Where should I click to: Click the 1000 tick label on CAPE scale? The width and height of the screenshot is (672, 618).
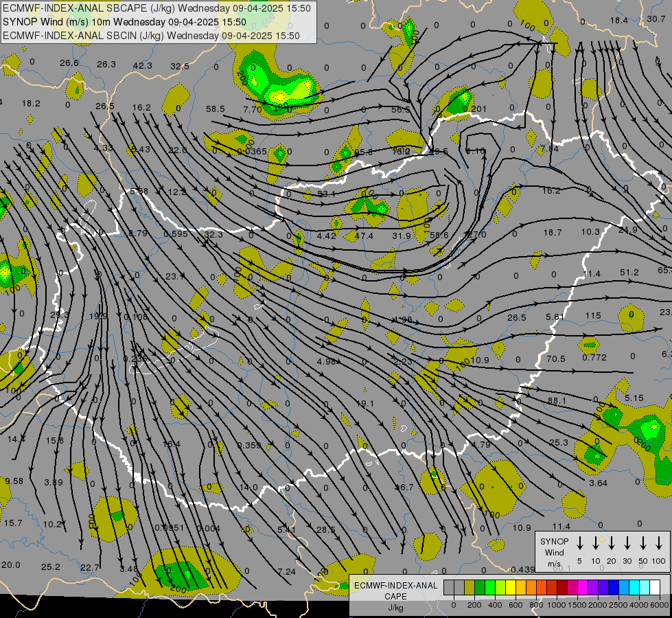coord(556,605)
